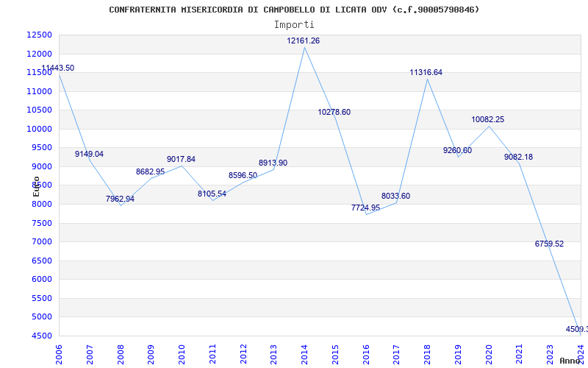Click the 2006 year axis label
588x368 pixels.
(60, 354)
